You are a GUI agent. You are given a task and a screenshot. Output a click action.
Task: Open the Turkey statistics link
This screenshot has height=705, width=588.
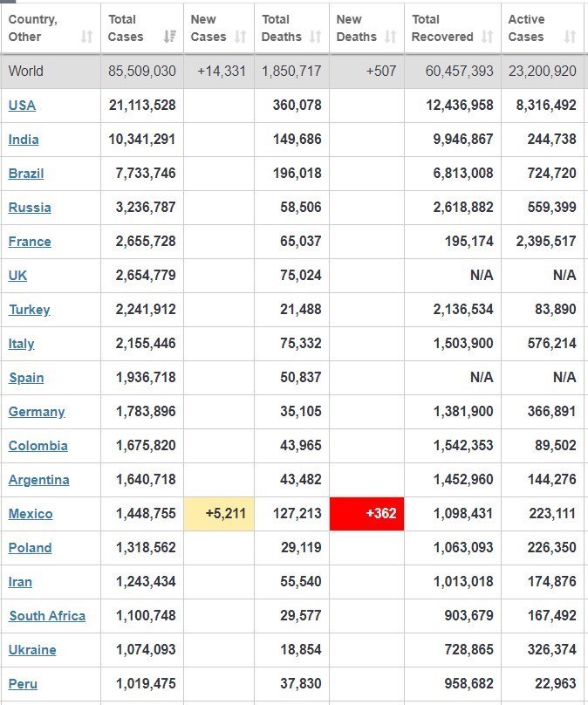pos(30,310)
